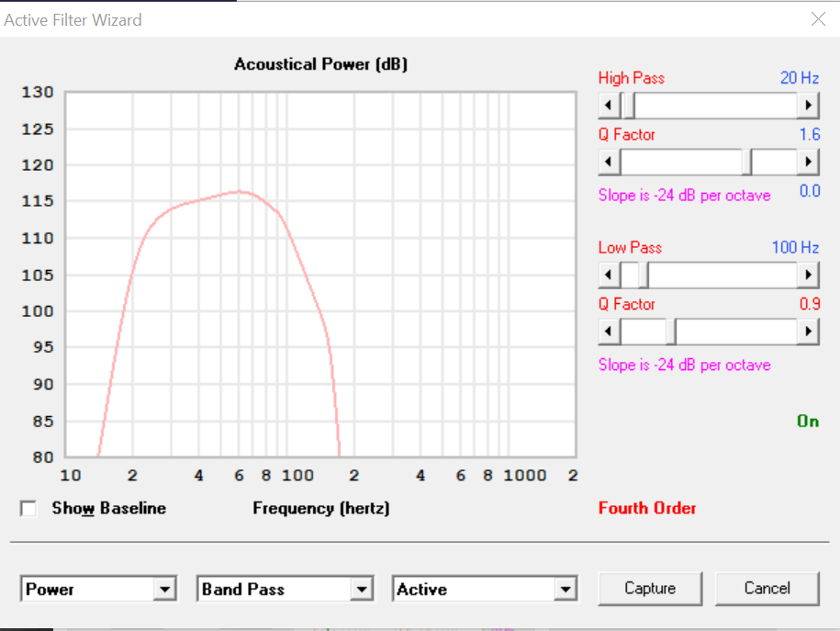Click the Frequency (hertz) axis label
The image size is (840, 631).
321,508
